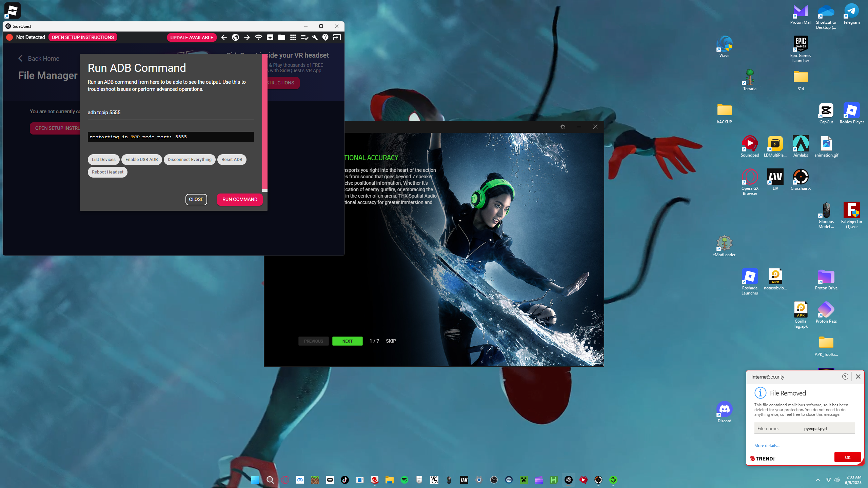Screen dimensions: 868x488
Task: Open the file manager folder icon
Action: [281, 37]
